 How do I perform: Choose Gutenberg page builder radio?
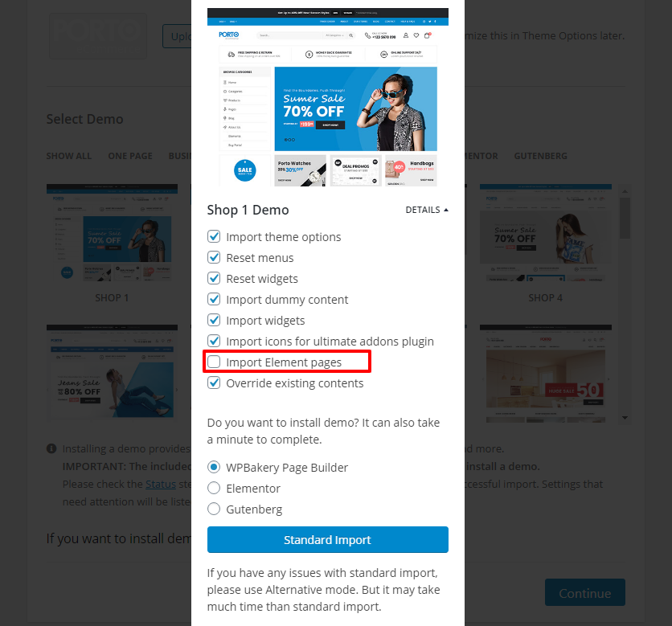[214, 509]
